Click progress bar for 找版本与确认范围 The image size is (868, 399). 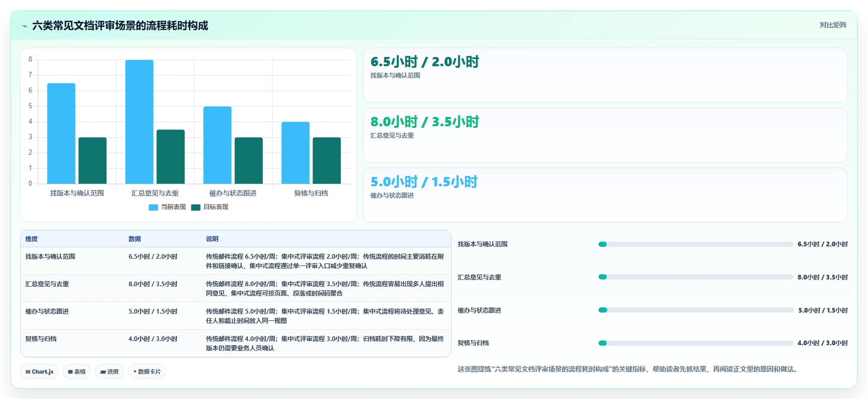pyautogui.click(x=696, y=244)
